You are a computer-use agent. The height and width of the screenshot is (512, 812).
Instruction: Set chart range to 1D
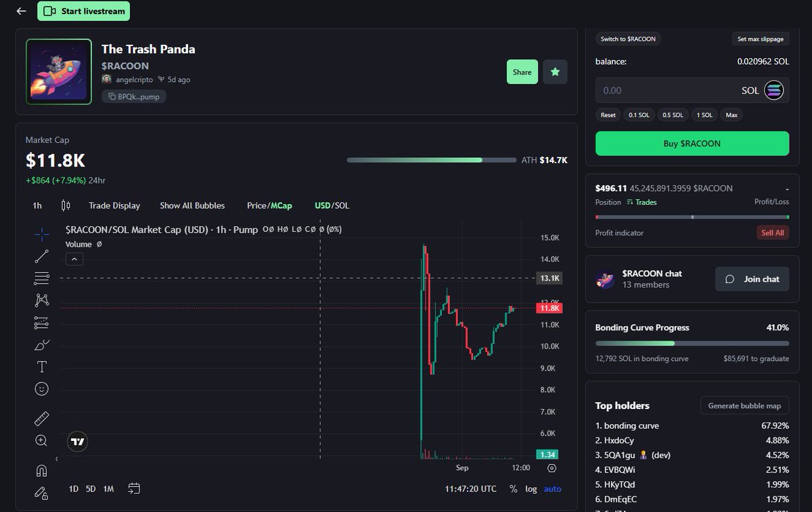74,489
